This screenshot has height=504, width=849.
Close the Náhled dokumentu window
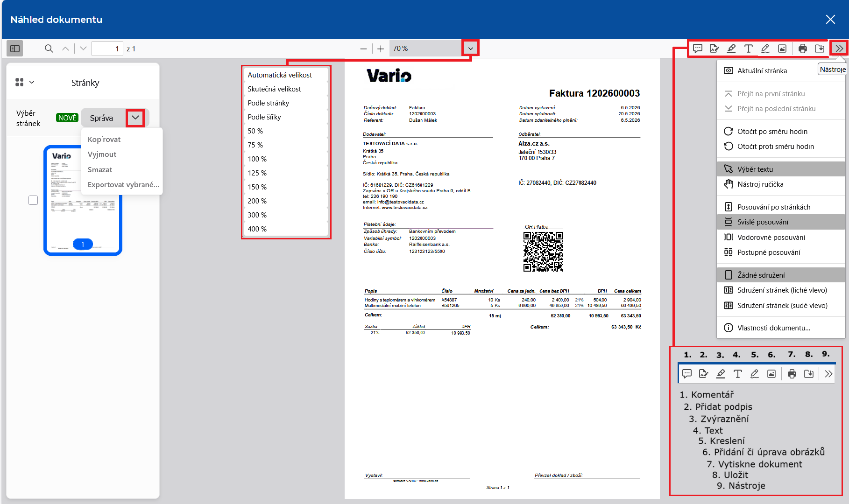click(830, 20)
